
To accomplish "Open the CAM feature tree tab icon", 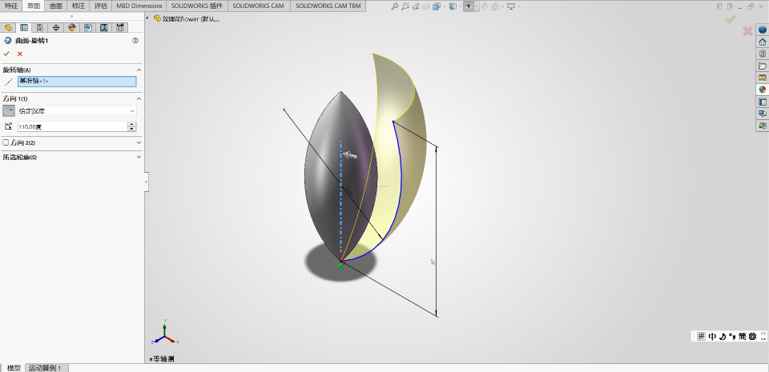I will (x=88, y=27).
